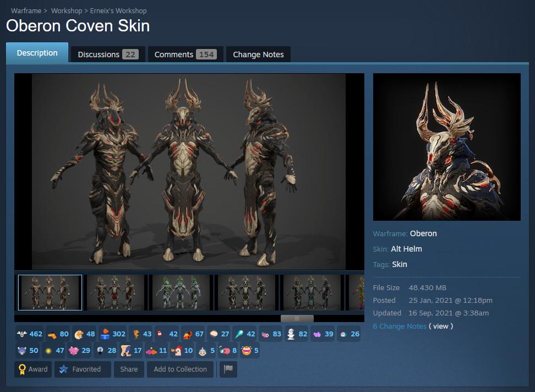This screenshot has width=535, height=392.
Task: Click the laughing face award showing 5
Action: (249, 350)
